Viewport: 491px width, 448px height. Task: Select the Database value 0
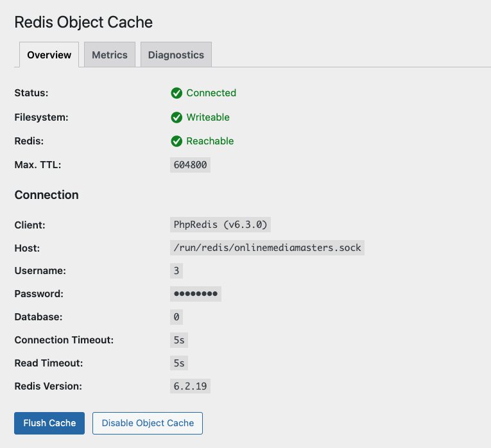177,317
